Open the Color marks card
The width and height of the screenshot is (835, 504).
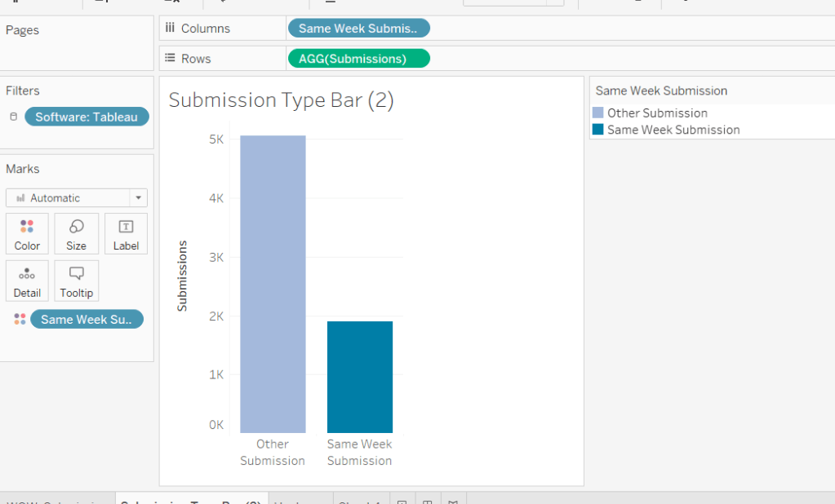27,233
